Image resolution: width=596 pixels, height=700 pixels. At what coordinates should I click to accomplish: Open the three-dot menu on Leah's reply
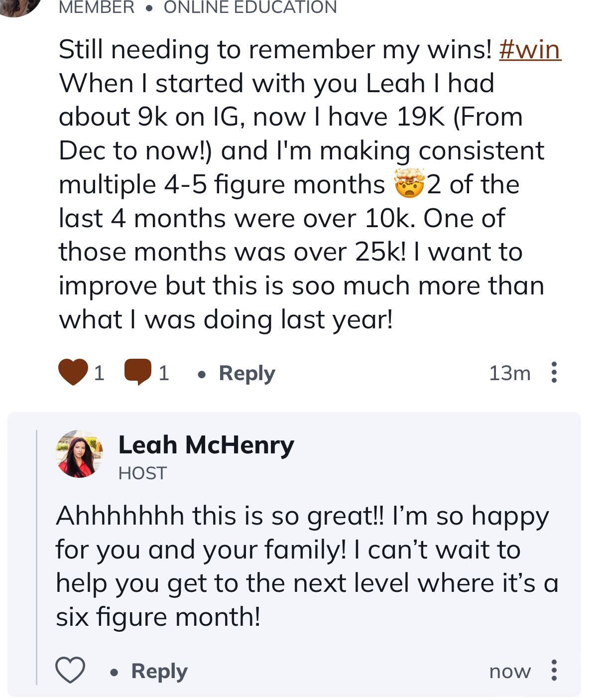tap(553, 670)
